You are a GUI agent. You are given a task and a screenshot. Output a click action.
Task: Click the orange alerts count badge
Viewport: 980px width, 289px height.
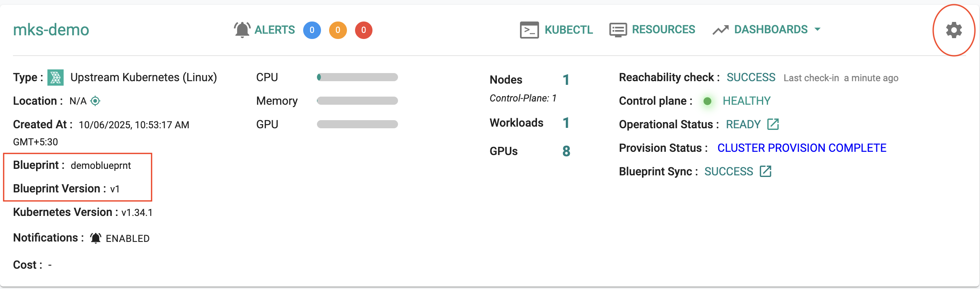point(338,30)
